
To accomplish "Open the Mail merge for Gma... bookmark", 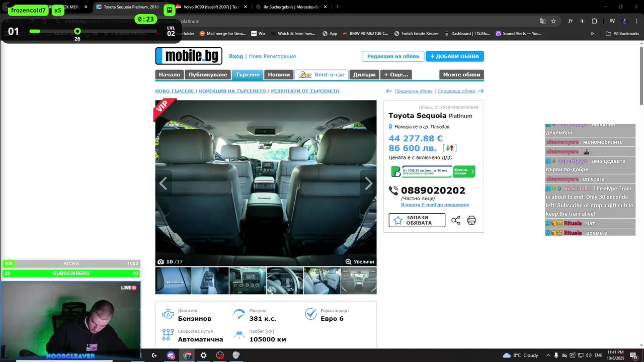I will (222, 33).
